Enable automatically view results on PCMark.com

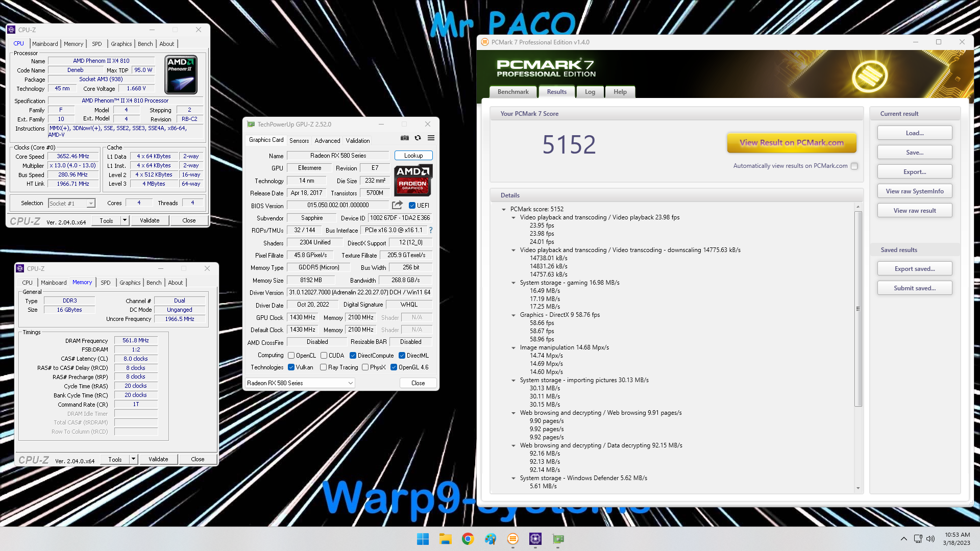854,166
